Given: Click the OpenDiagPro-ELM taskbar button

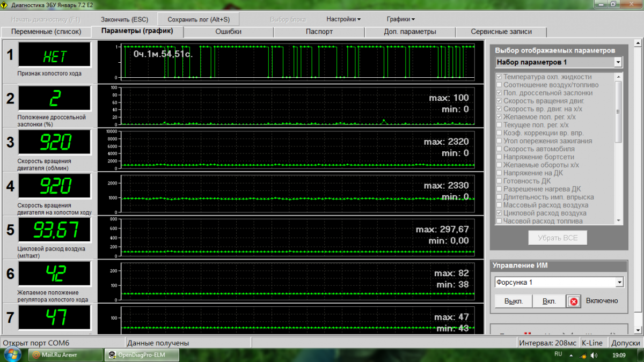Looking at the screenshot, I should 141,354.
